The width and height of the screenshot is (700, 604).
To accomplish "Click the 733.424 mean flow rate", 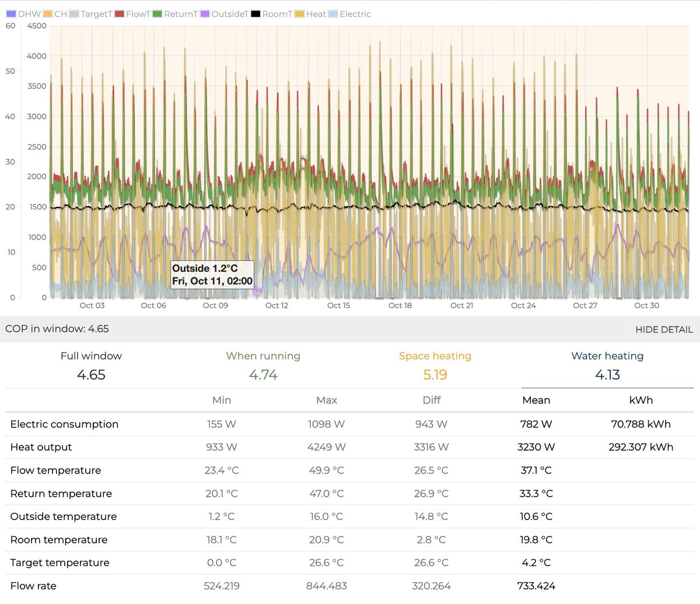I will (x=536, y=586).
